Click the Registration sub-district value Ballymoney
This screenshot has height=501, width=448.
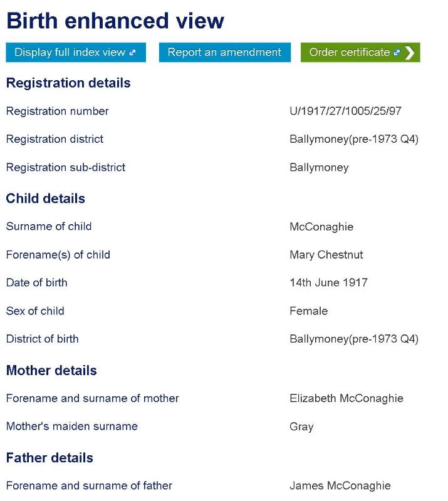pos(319,167)
